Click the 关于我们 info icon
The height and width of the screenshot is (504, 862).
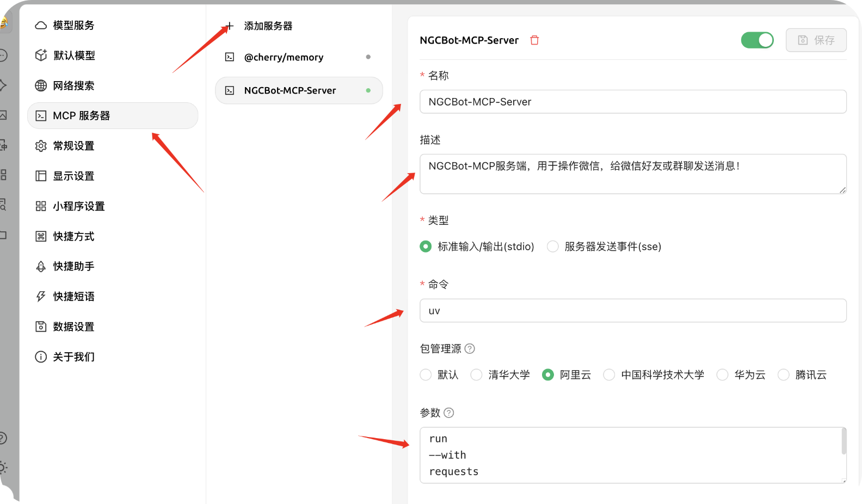click(x=41, y=357)
